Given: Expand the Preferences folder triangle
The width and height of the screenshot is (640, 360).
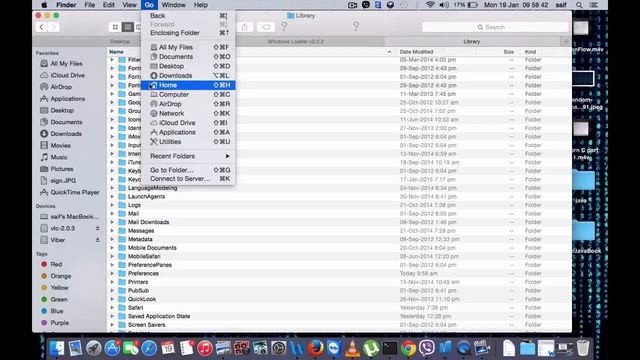Looking at the screenshot, I should [112, 273].
